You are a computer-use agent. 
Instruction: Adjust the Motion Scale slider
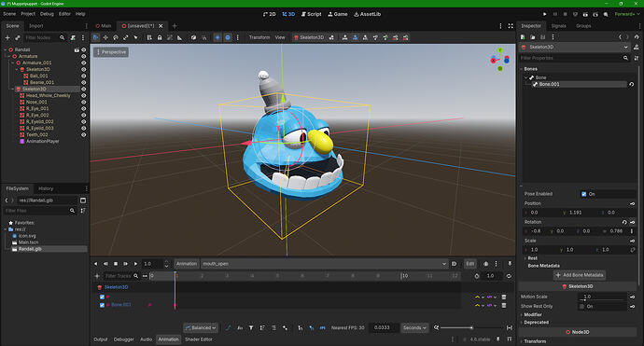coord(602,300)
